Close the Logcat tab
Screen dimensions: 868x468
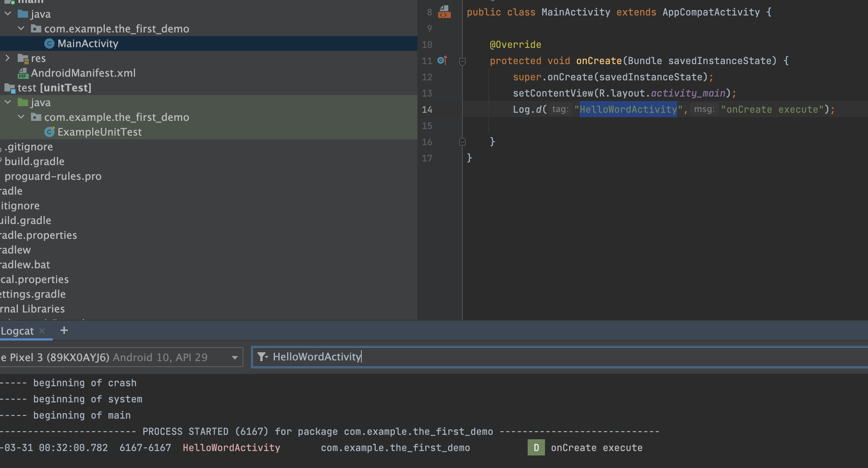click(42, 331)
